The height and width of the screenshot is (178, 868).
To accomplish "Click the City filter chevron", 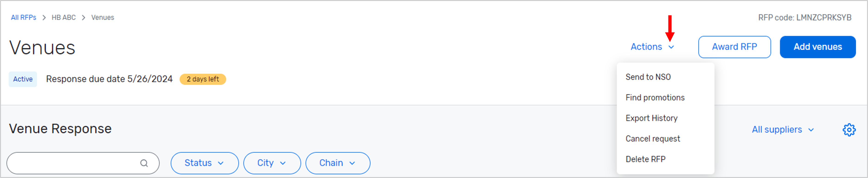I will 283,163.
